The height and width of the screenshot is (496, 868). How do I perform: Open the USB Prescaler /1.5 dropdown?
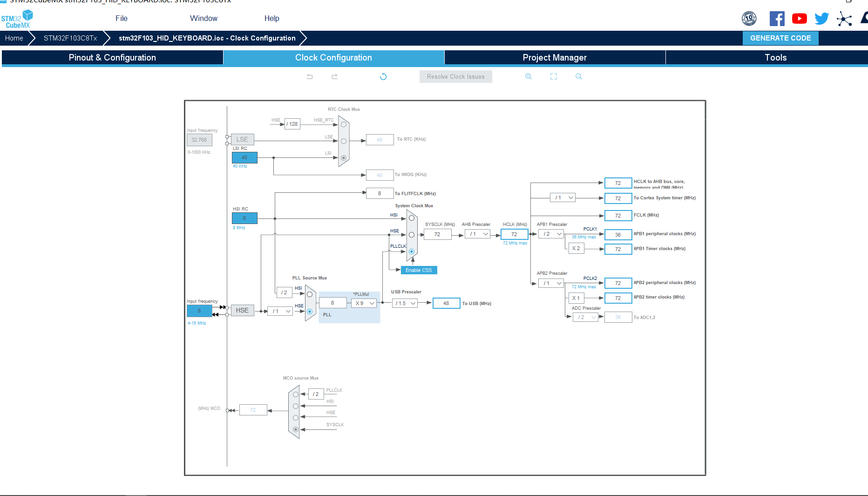(x=405, y=303)
